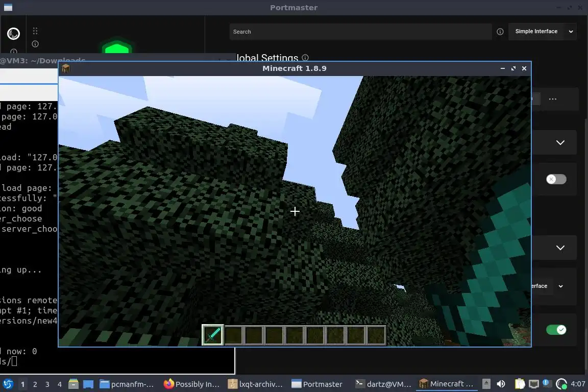
Task: Click the clipboard manager tray icon
Action: coord(520,384)
